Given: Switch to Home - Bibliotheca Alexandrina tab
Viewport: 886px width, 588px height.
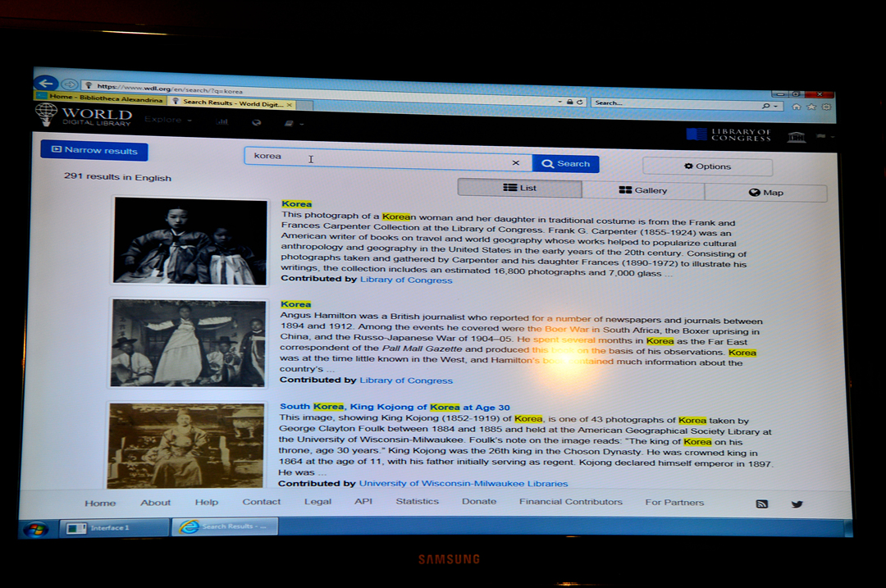Looking at the screenshot, I should point(101,98).
